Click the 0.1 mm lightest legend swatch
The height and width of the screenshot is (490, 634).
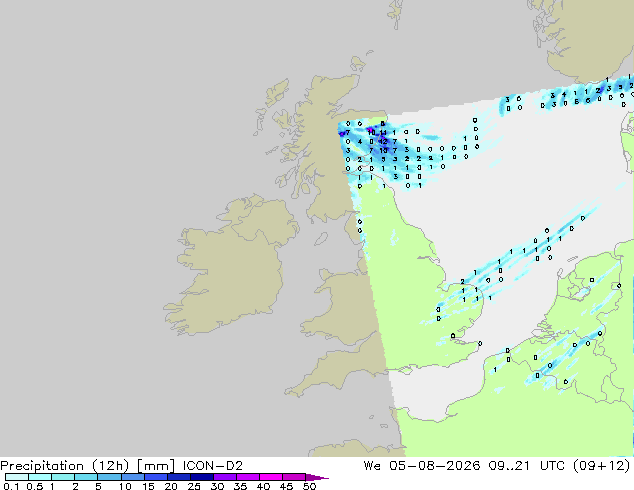tap(17, 477)
